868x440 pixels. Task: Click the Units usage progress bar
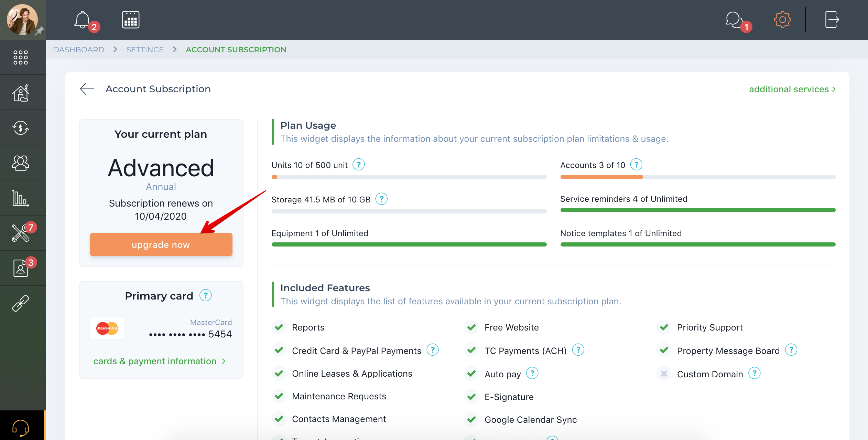(x=409, y=177)
